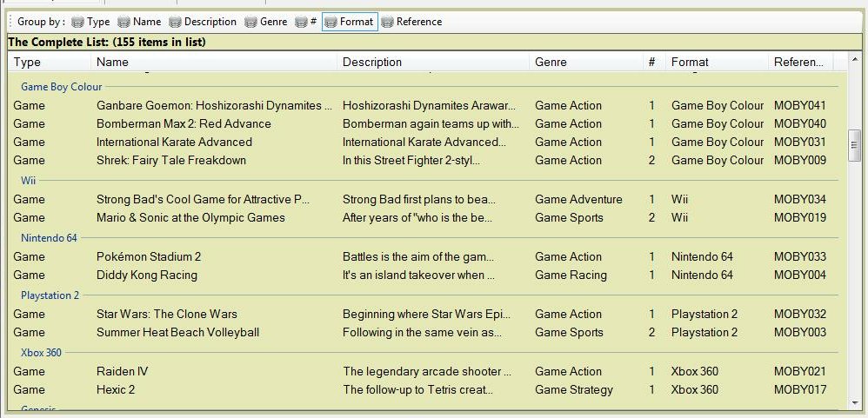Click the Raiden IV game row

(x=122, y=371)
